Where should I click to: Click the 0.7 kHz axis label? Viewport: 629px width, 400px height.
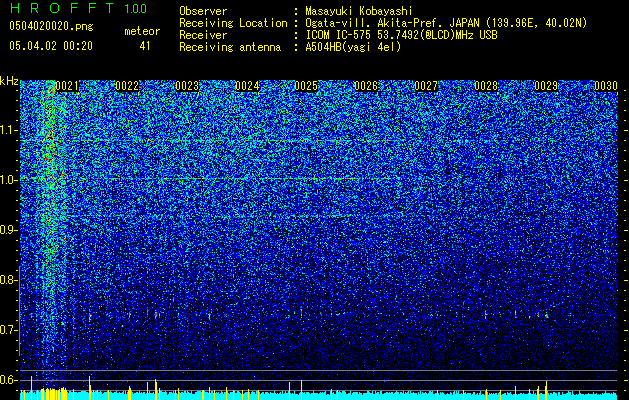click(x=9, y=330)
